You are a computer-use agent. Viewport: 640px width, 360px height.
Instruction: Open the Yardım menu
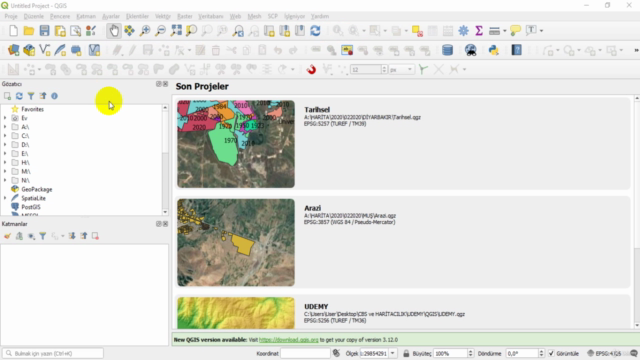pos(320,16)
